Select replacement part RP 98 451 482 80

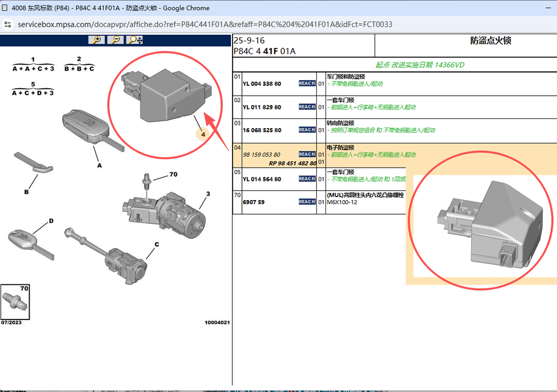[292, 164]
